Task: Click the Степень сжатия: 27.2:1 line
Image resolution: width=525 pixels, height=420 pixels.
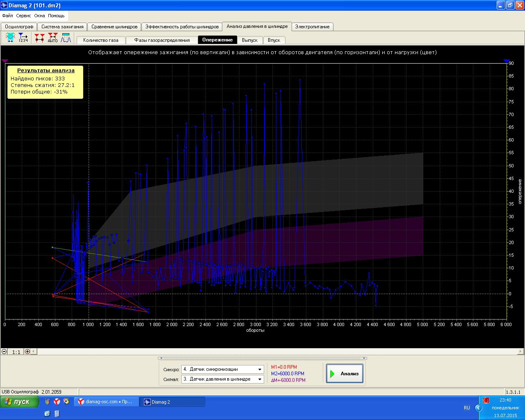Action: 43,85
